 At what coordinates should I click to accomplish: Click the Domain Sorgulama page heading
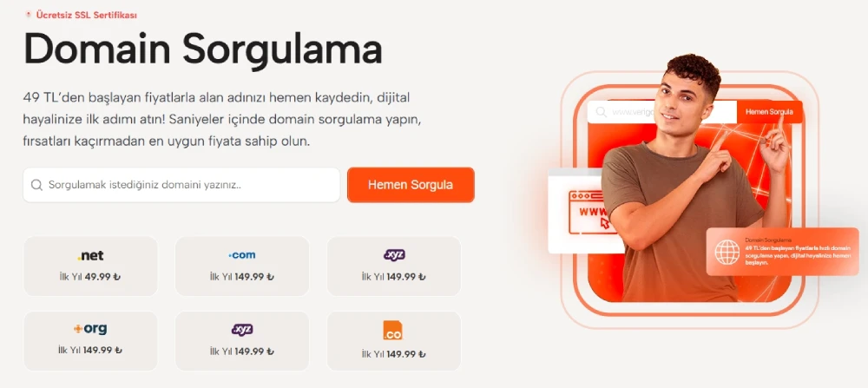(x=202, y=49)
